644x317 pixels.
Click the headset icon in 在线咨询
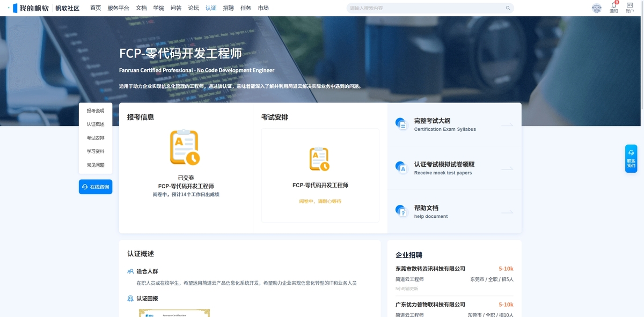tap(85, 187)
